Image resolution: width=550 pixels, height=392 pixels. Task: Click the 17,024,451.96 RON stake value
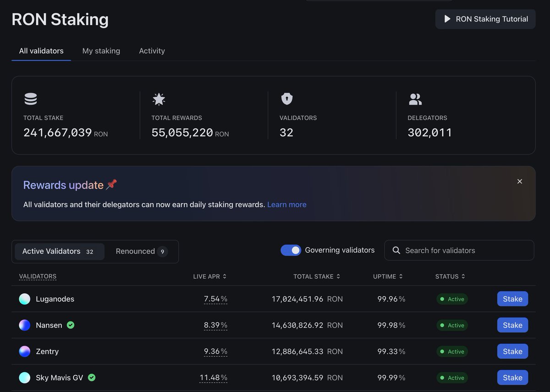click(x=307, y=299)
